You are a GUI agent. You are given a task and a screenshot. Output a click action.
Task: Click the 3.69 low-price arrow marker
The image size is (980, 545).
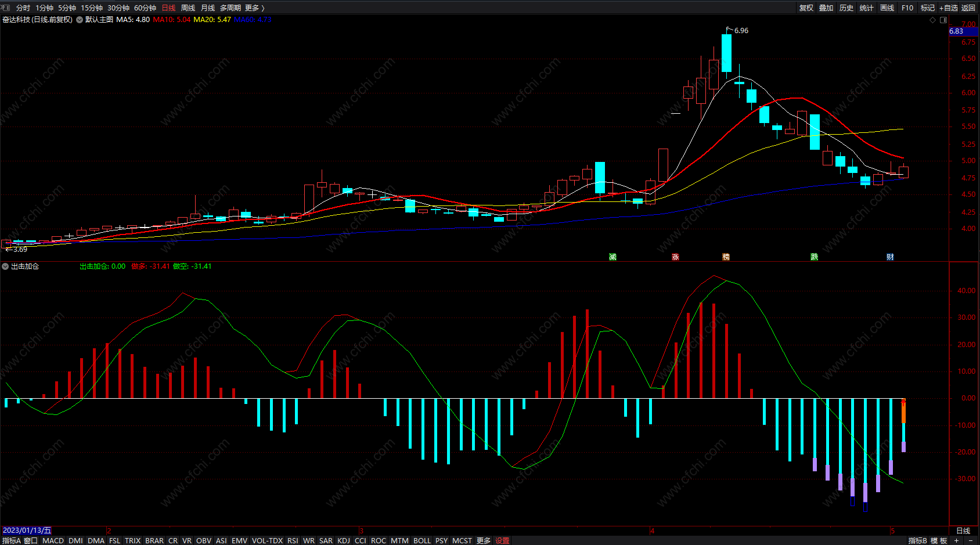pyautogui.click(x=16, y=250)
